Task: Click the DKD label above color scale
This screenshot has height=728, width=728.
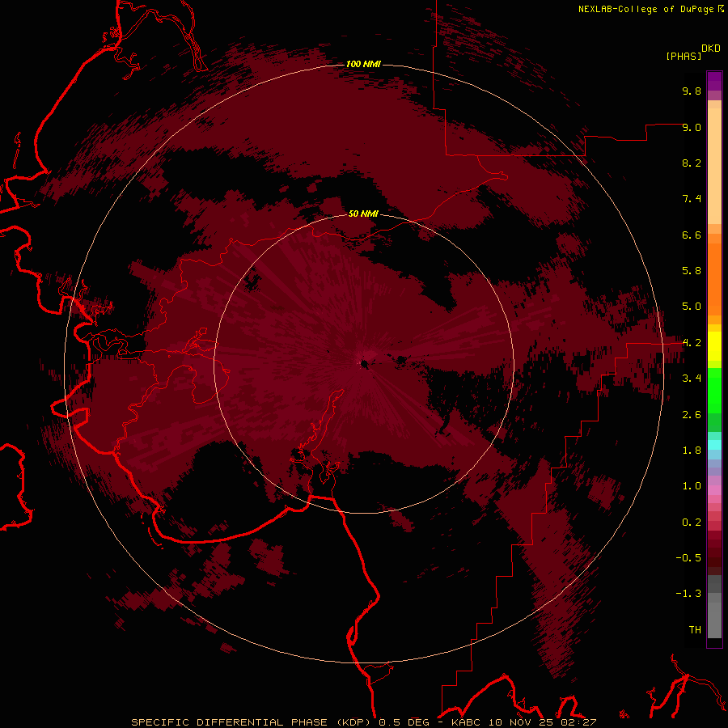Action: (711, 48)
